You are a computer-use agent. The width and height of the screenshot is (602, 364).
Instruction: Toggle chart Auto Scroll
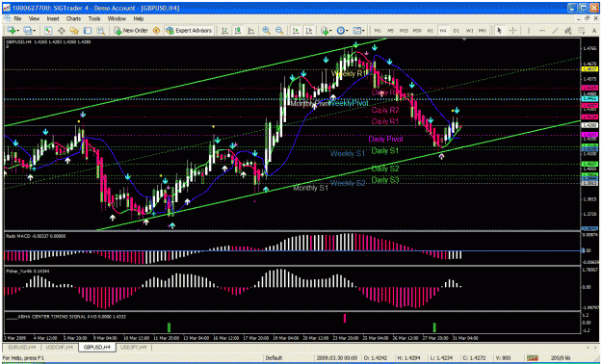point(296,31)
